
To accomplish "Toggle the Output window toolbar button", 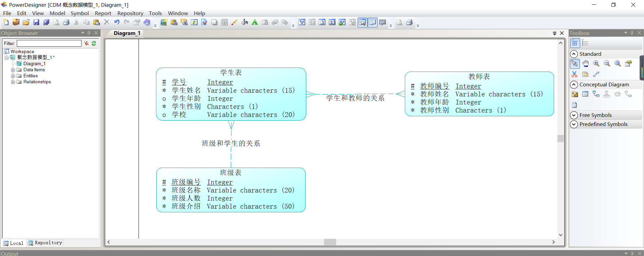I will (373, 23).
